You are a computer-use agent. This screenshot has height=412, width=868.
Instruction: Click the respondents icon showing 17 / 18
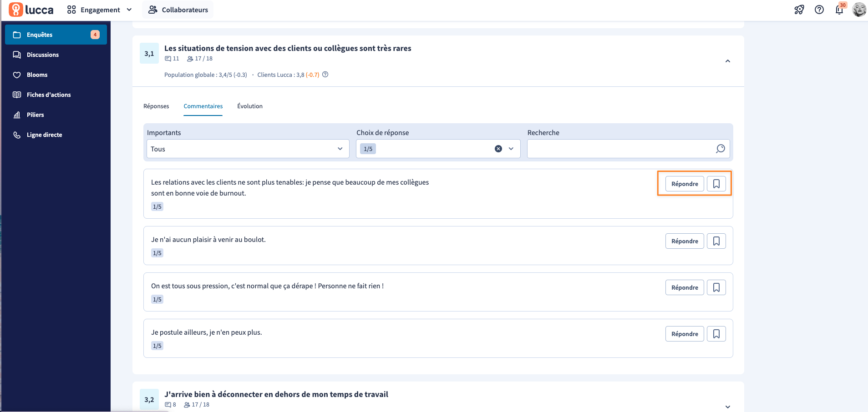point(190,59)
